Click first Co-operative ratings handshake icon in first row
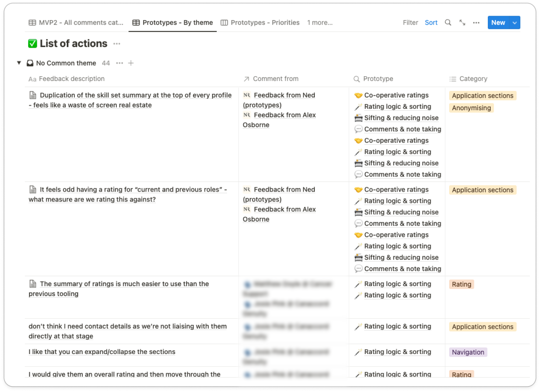 click(x=358, y=95)
